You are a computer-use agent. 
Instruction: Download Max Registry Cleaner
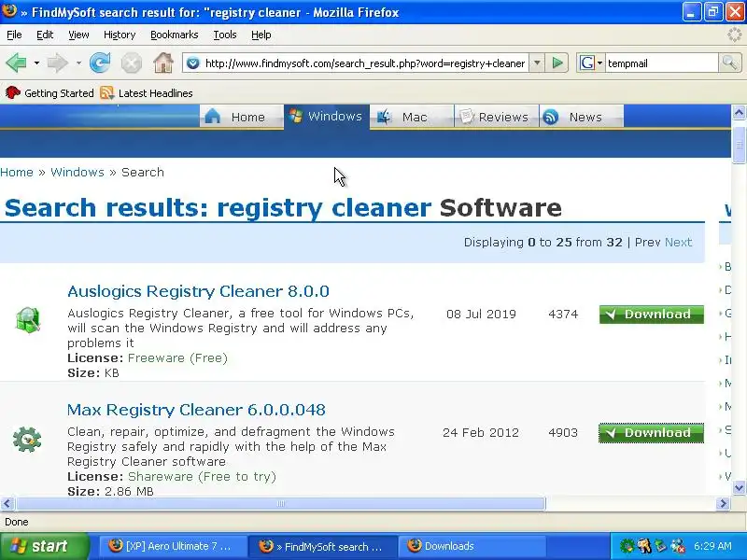click(651, 433)
